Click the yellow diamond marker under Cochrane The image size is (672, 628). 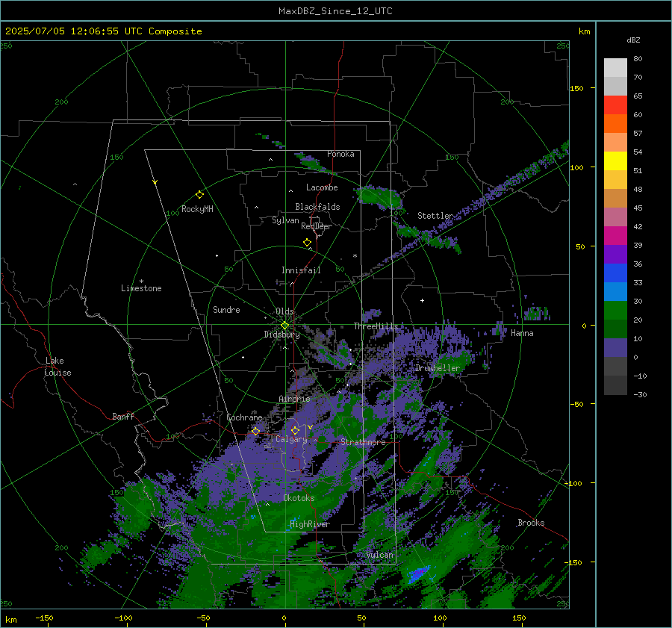pyautogui.click(x=255, y=431)
